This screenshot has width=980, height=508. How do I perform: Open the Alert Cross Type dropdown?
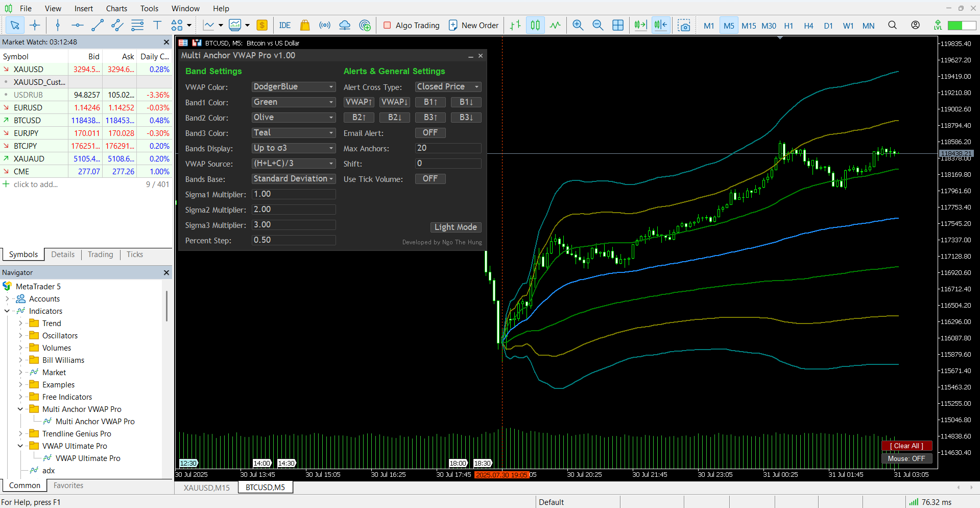(448, 87)
